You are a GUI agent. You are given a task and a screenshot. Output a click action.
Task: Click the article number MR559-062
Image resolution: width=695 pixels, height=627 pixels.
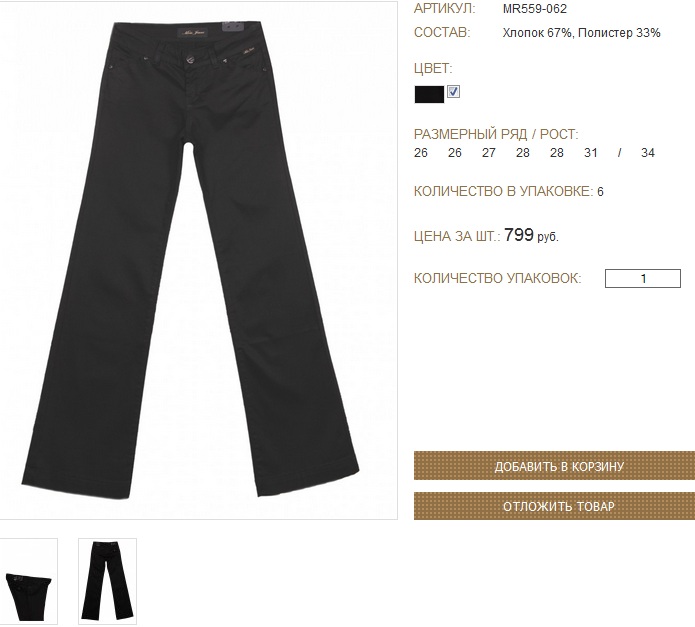click(x=535, y=9)
